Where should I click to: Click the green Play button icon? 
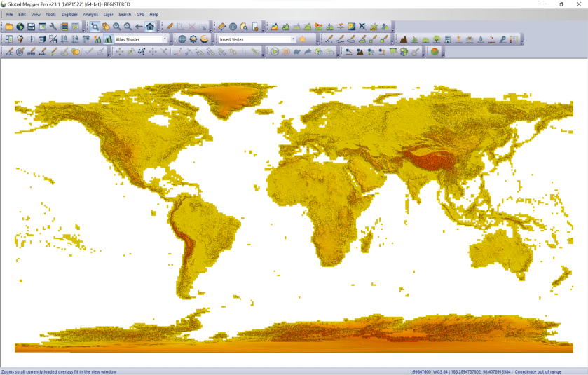275,51
